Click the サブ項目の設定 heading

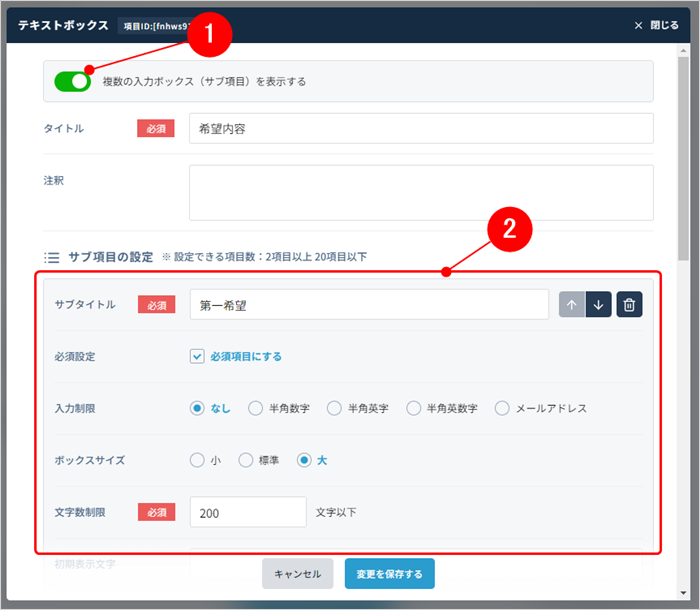click(x=111, y=257)
